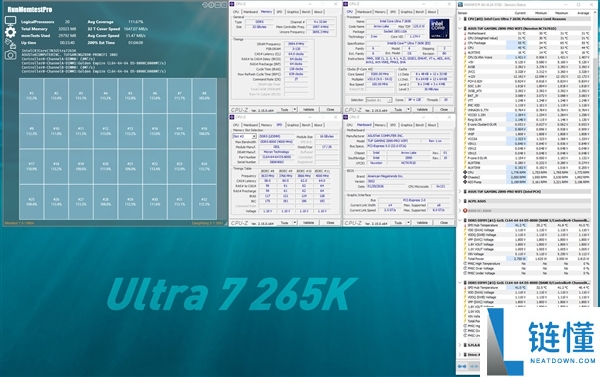Select the Chassis2 fan row in HWiNFO
The height and width of the screenshot is (377, 600).
pos(526,177)
